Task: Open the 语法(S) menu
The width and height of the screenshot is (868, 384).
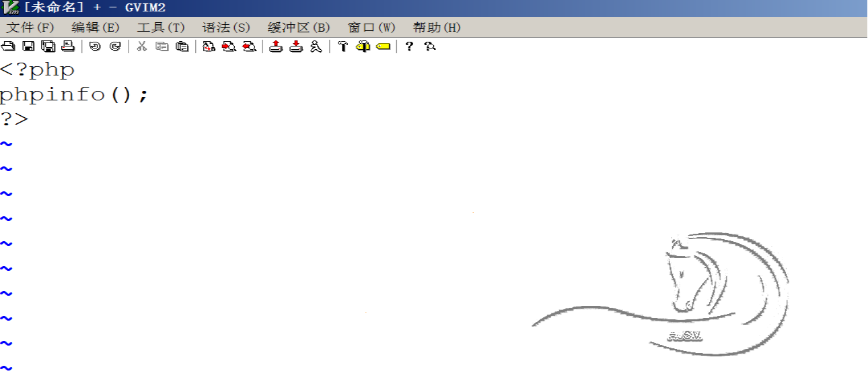Action: (226, 28)
